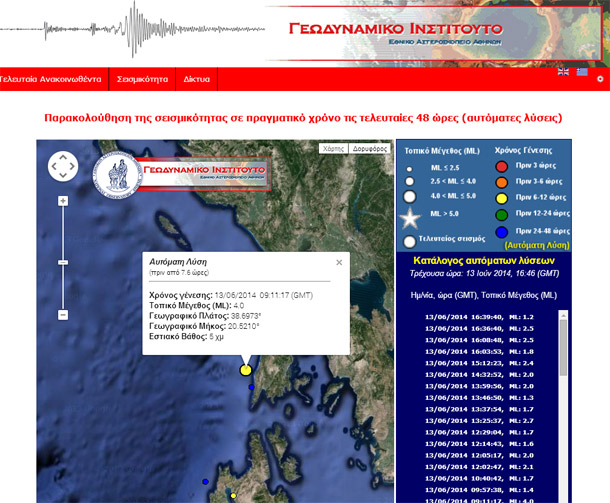The image size is (610, 503).
Task: Click green legend dot Πριν 12-24 ώρες
Action: click(502, 214)
